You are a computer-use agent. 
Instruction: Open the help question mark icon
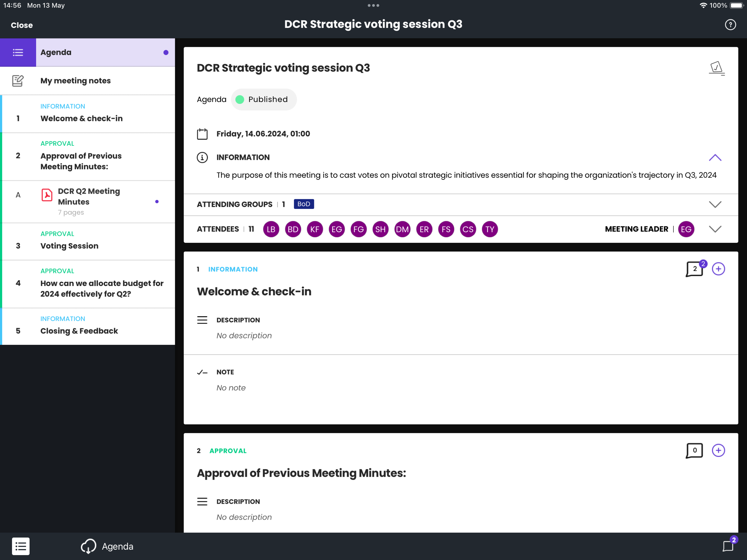tap(730, 25)
